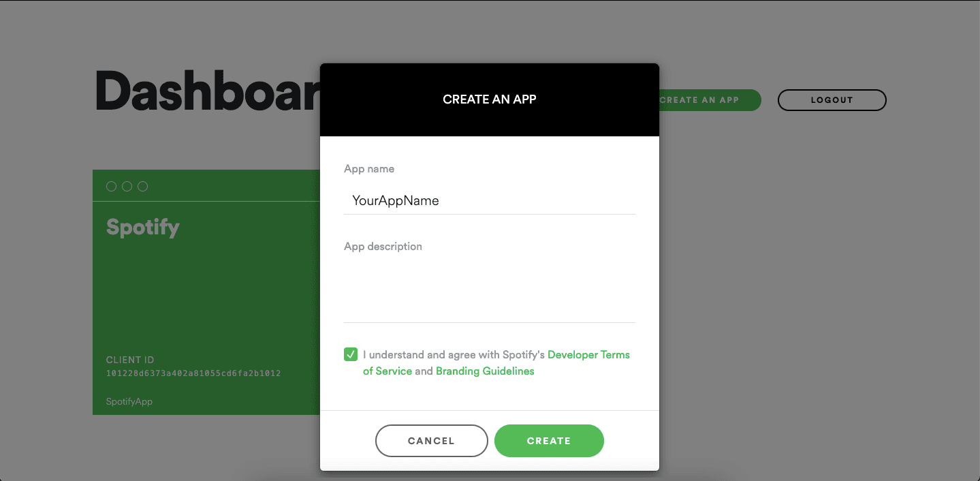Toggle the terms agreement checkbox
The height and width of the screenshot is (481, 980).
(351, 354)
